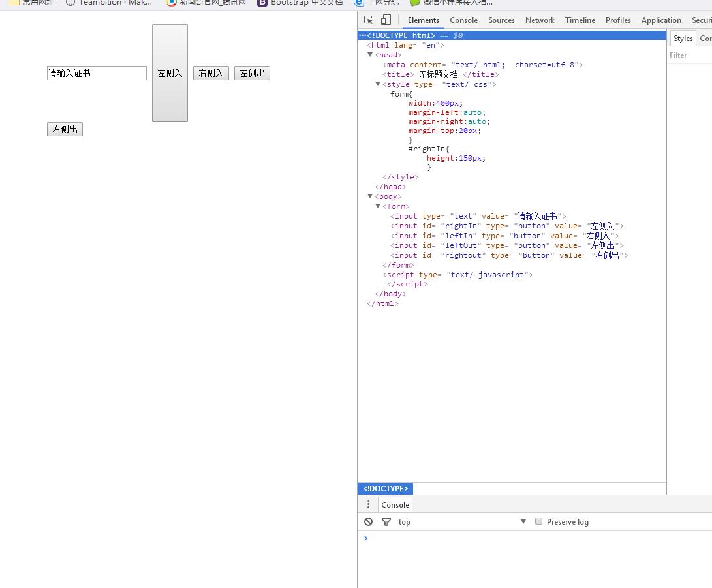Select the closing </html> tag line
Viewport: 712px width, 588px height.
pyautogui.click(x=383, y=303)
